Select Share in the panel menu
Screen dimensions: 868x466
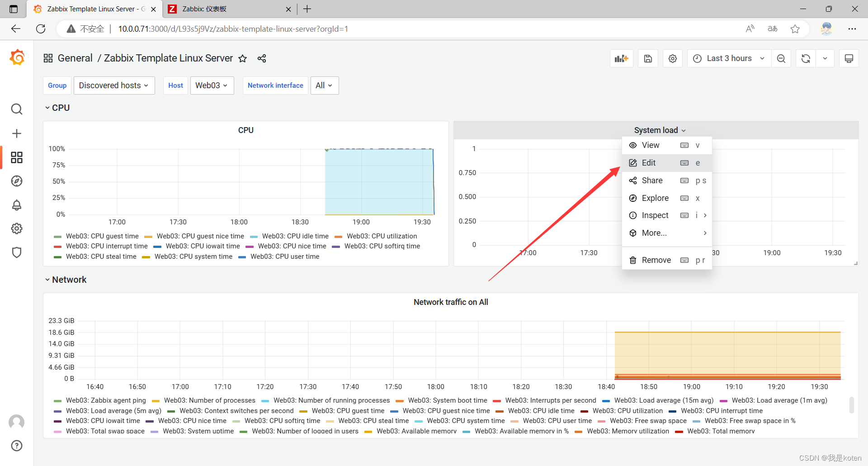[667, 181]
